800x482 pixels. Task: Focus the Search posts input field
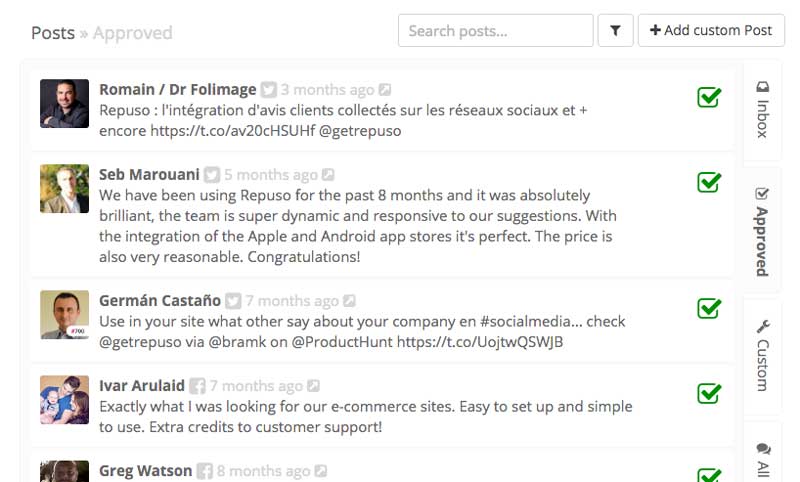click(x=495, y=31)
